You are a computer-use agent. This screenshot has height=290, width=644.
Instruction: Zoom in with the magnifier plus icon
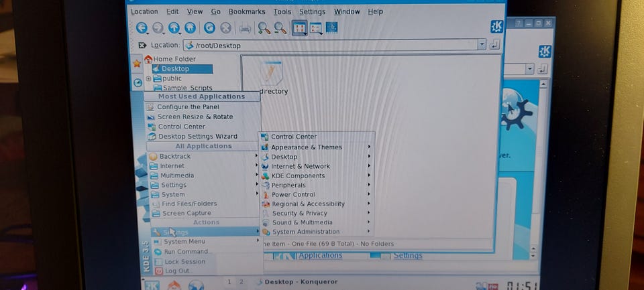(x=264, y=28)
